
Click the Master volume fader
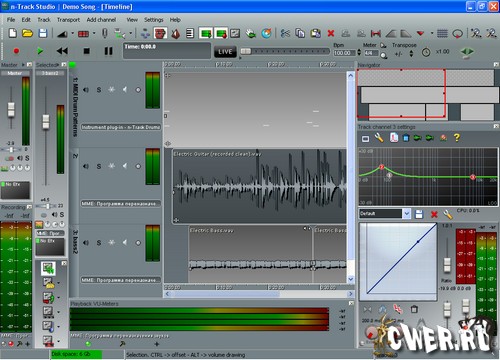(x=11, y=110)
